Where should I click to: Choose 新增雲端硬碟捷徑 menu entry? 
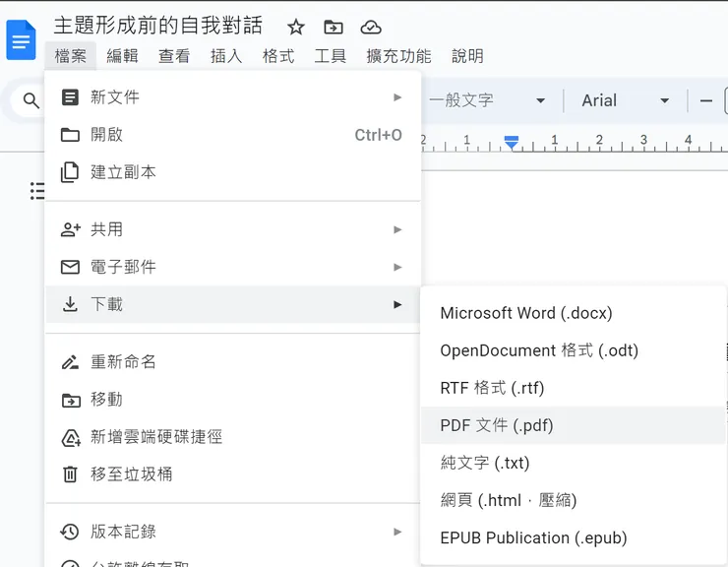pyautogui.click(x=233, y=437)
